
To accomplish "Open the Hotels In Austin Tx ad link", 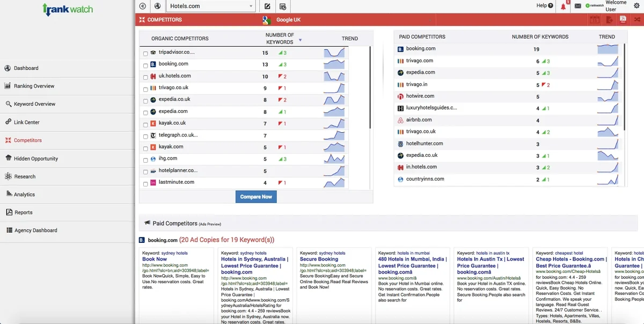I will click(x=491, y=265).
